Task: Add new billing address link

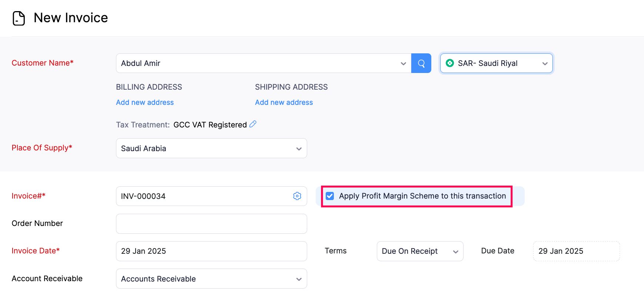Action: 145,103
